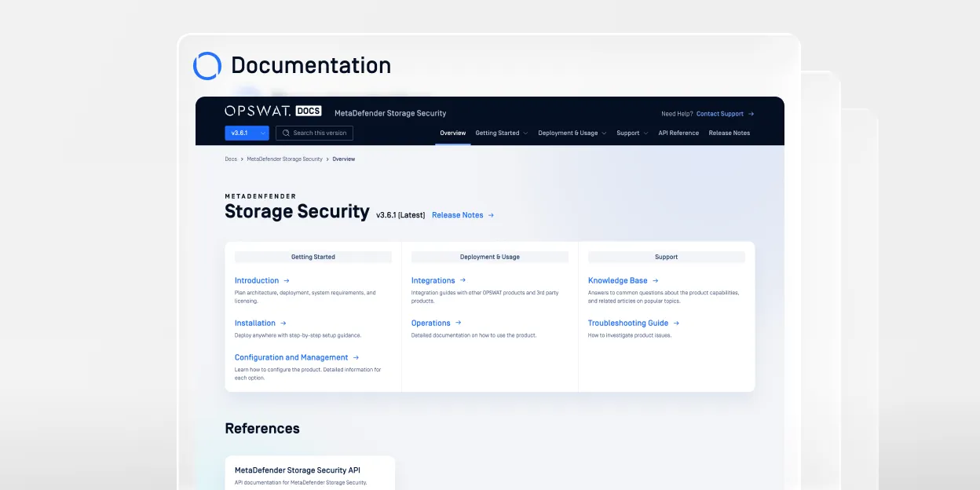Expand the Getting Started nav menu
Image resolution: width=980 pixels, height=490 pixels.
(501, 133)
